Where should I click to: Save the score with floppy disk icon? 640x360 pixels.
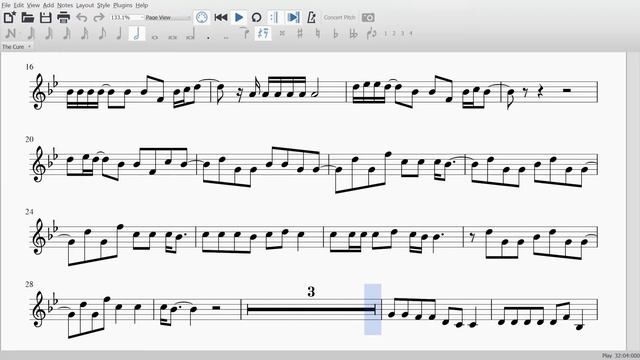point(46,18)
